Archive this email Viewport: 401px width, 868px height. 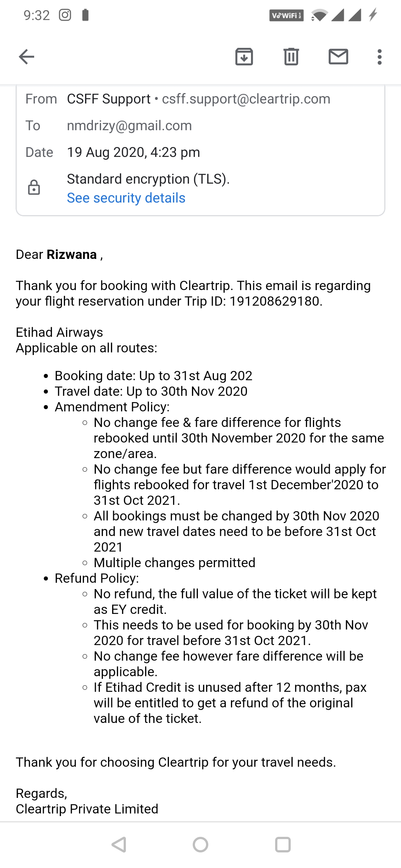(x=244, y=57)
